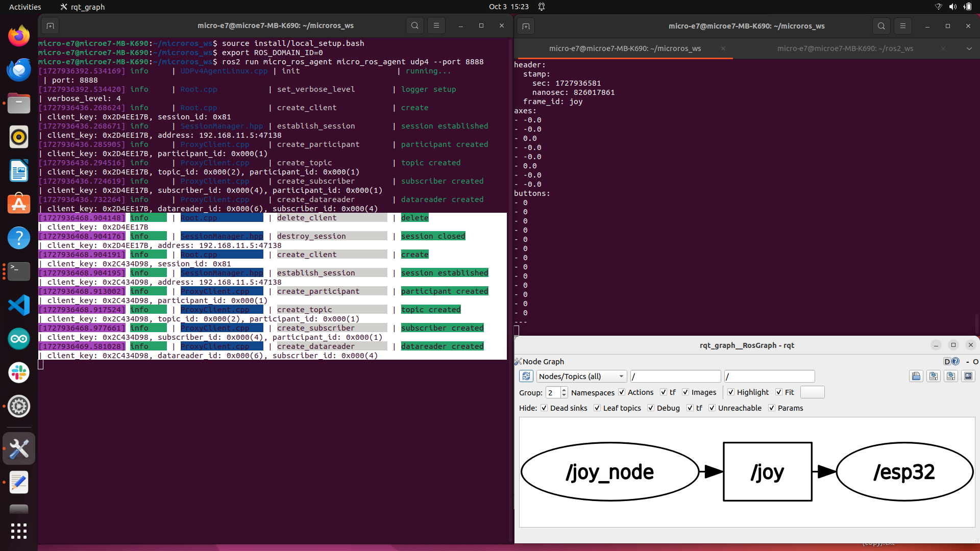Viewport: 980px width, 551px height.
Task: Select the /esp32 node in graph
Action: point(904,471)
